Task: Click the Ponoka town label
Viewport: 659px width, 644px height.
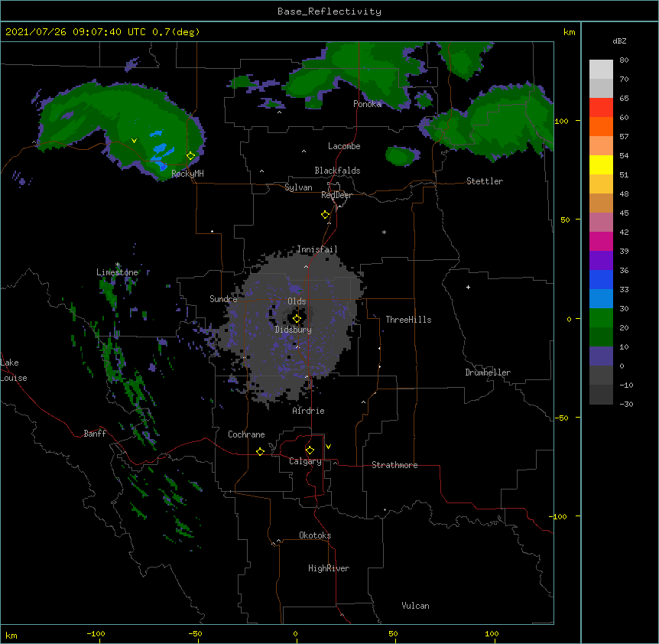Action: pyautogui.click(x=367, y=104)
